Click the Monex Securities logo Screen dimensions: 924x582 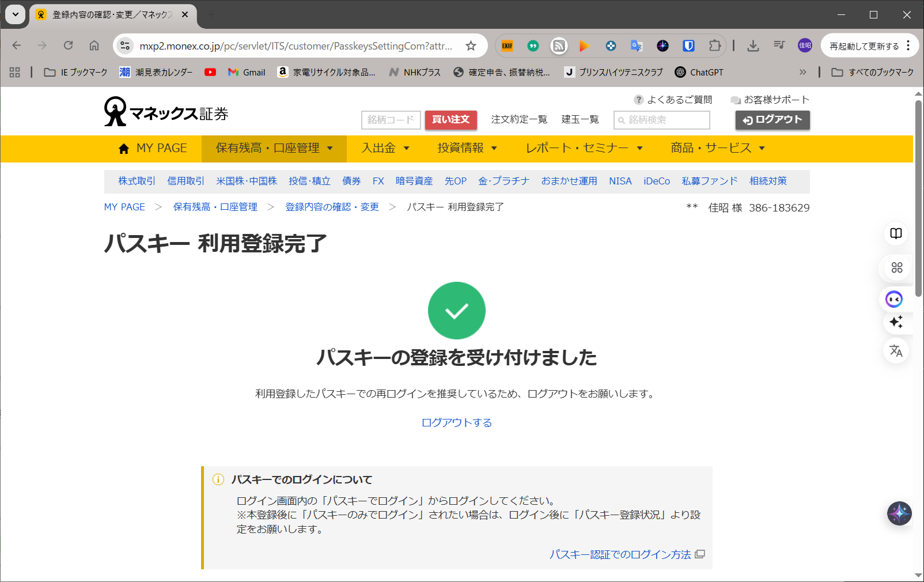[166, 112]
